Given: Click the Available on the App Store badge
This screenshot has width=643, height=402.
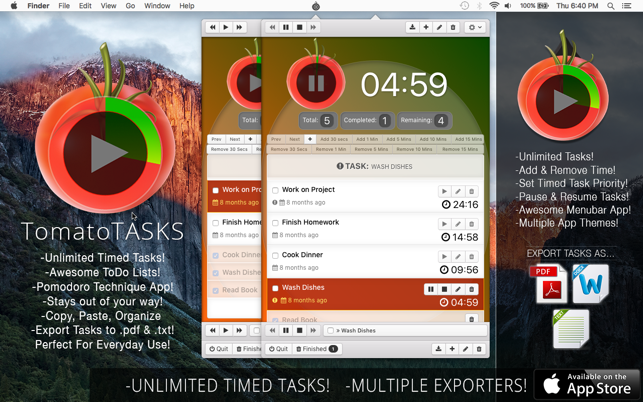Looking at the screenshot, I should click(x=587, y=385).
